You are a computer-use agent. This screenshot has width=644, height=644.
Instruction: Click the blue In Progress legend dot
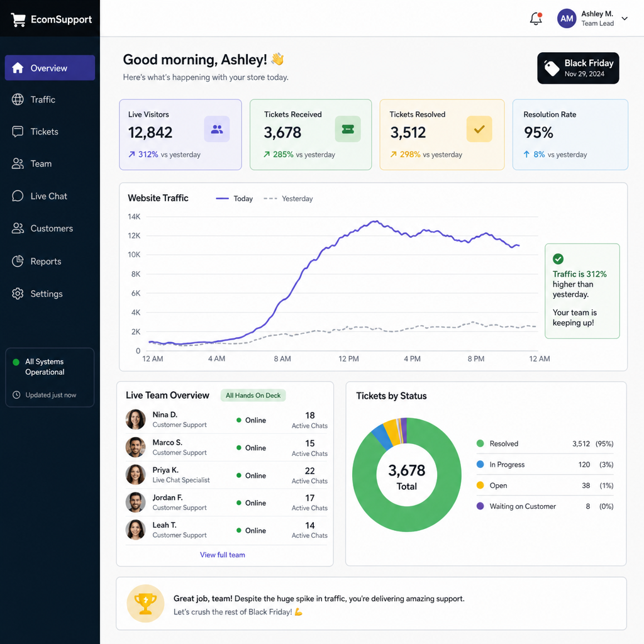(480, 465)
